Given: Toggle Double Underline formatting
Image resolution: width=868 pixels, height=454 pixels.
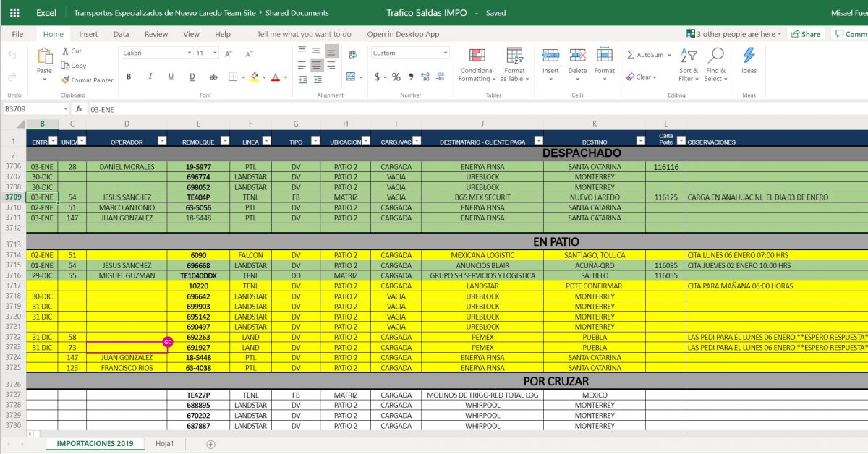Looking at the screenshot, I should (192, 77).
